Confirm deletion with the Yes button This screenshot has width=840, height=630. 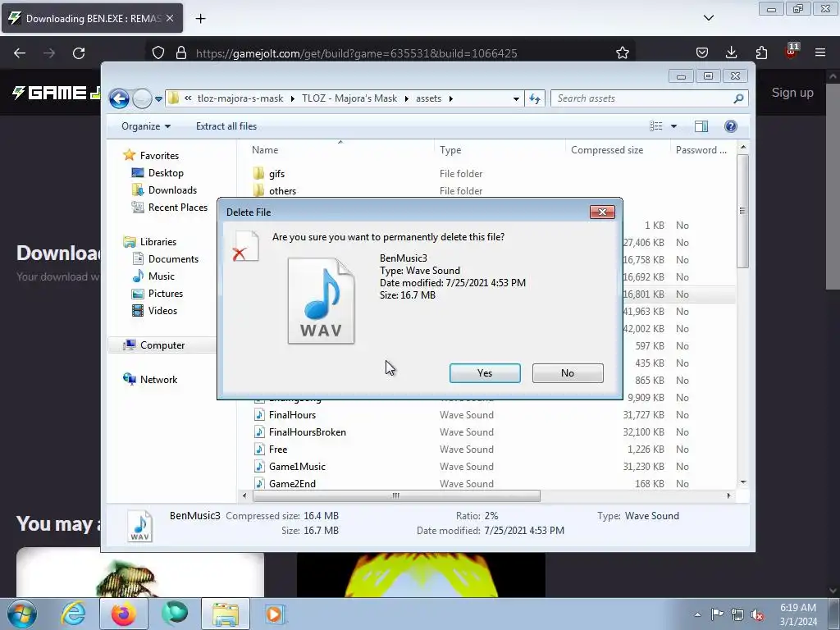[485, 373]
